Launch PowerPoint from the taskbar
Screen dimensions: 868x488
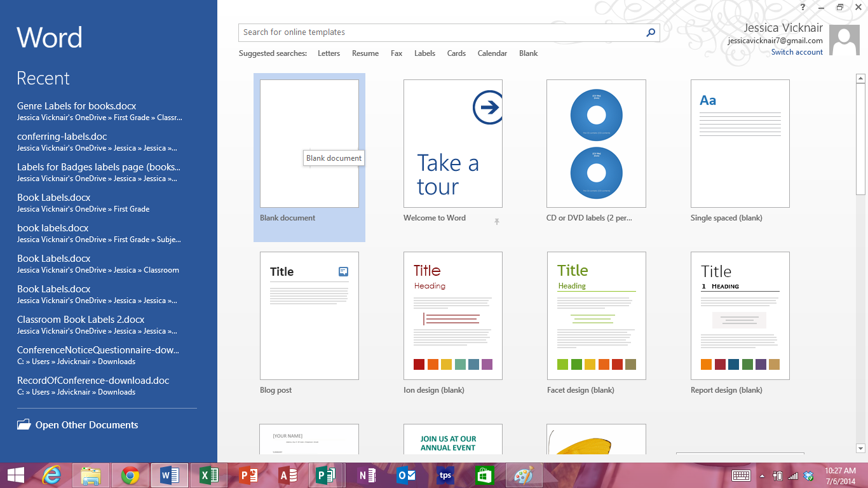pos(248,475)
